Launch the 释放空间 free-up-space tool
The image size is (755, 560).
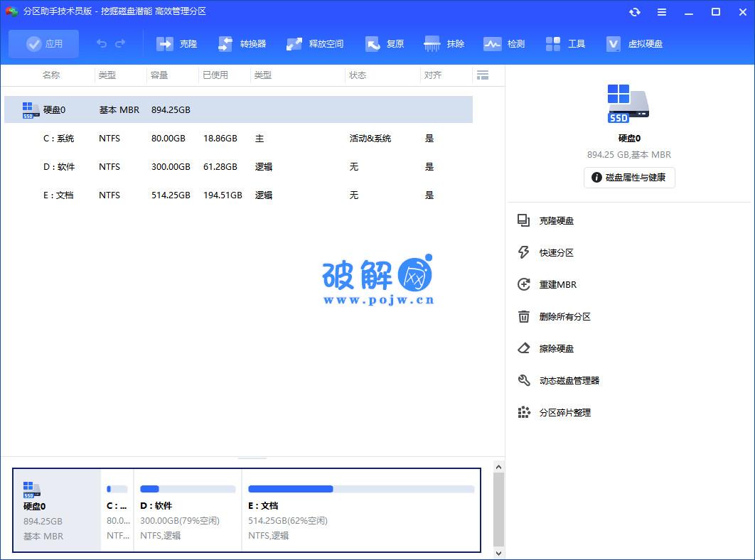point(314,43)
